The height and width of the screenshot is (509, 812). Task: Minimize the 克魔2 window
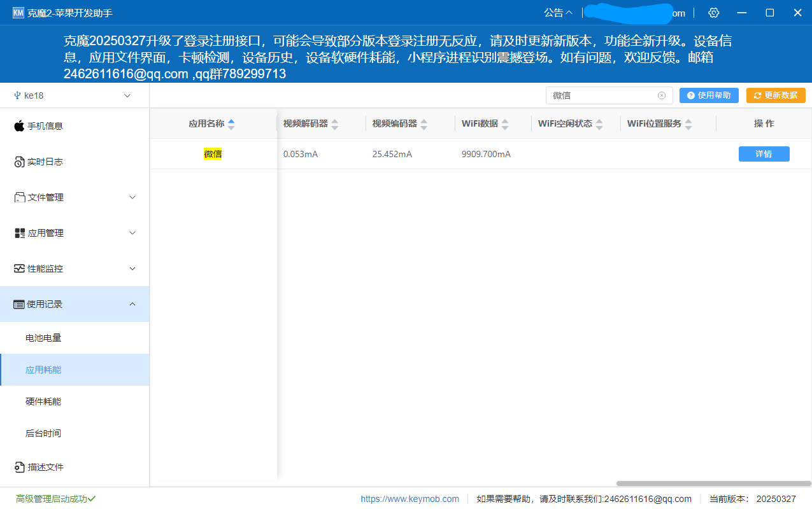point(741,13)
